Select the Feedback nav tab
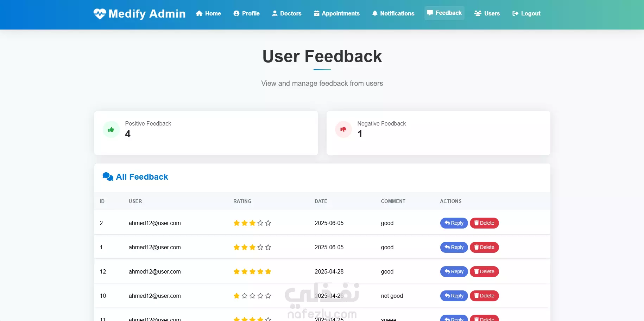The width and height of the screenshot is (644, 321). [444, 13]
